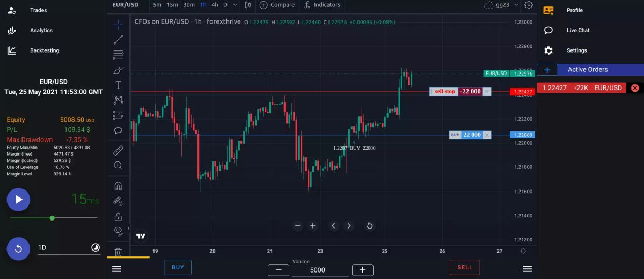
Task: Select the text annotation tool
Action: pos(118,85)
